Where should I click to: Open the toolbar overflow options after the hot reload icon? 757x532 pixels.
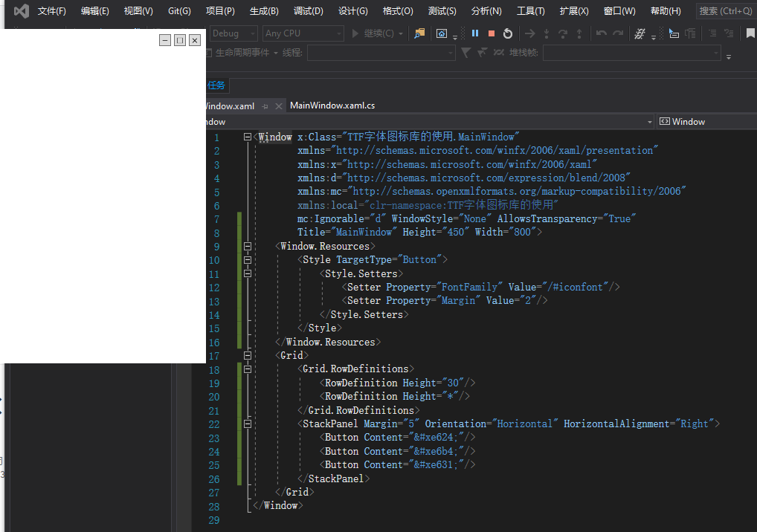pyautogui.click(x=653, y=37)
